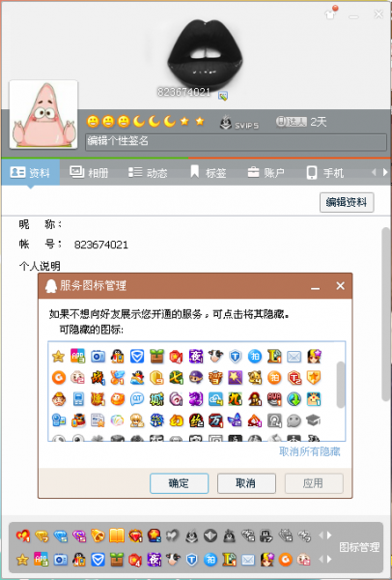Click left arrow on the top bottom-bar icon row
Image resolution: width=392 pixels, height=580 pixels.
[321, 535]
